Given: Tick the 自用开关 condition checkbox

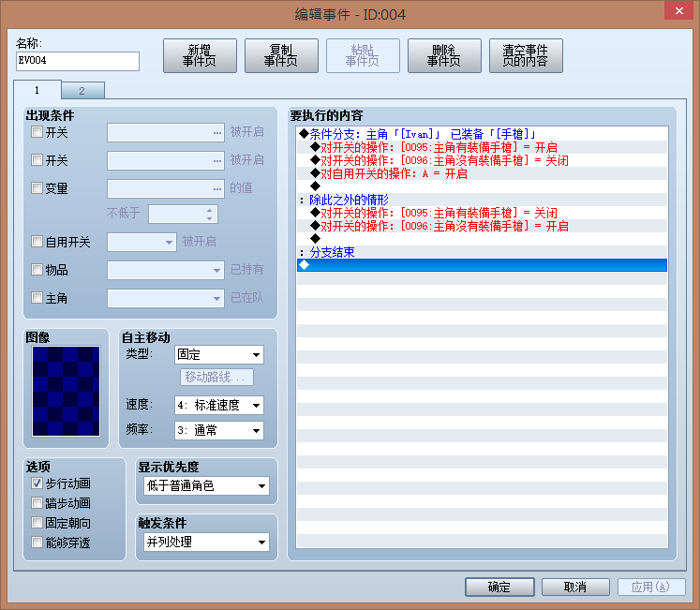Looking at the screenshot, I should [37, 242].
